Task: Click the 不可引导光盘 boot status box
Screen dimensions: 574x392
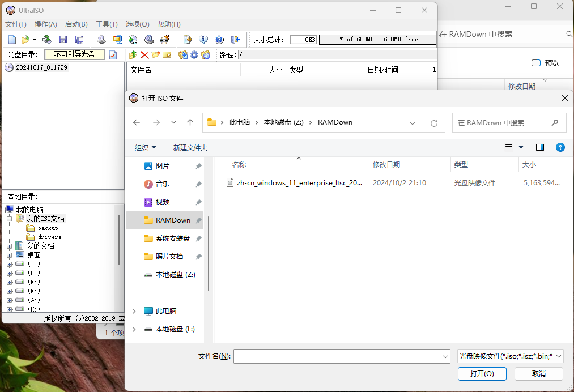Action: pyautogui.click(x=74, y=54)
